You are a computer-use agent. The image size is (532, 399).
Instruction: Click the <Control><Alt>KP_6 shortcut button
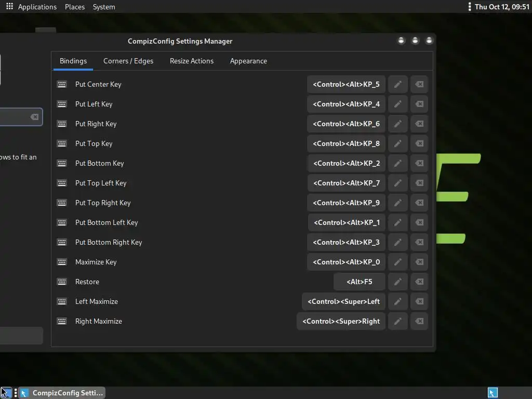tap(346, 124)
